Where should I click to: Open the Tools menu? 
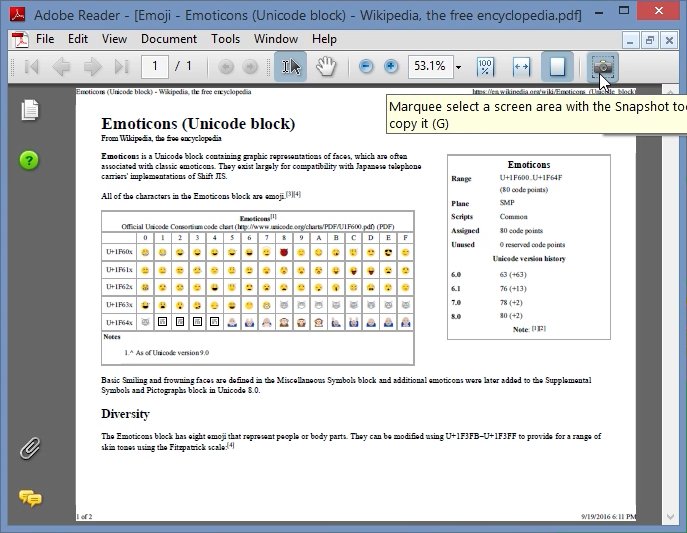pyautogui.click(x=225, y=39)
